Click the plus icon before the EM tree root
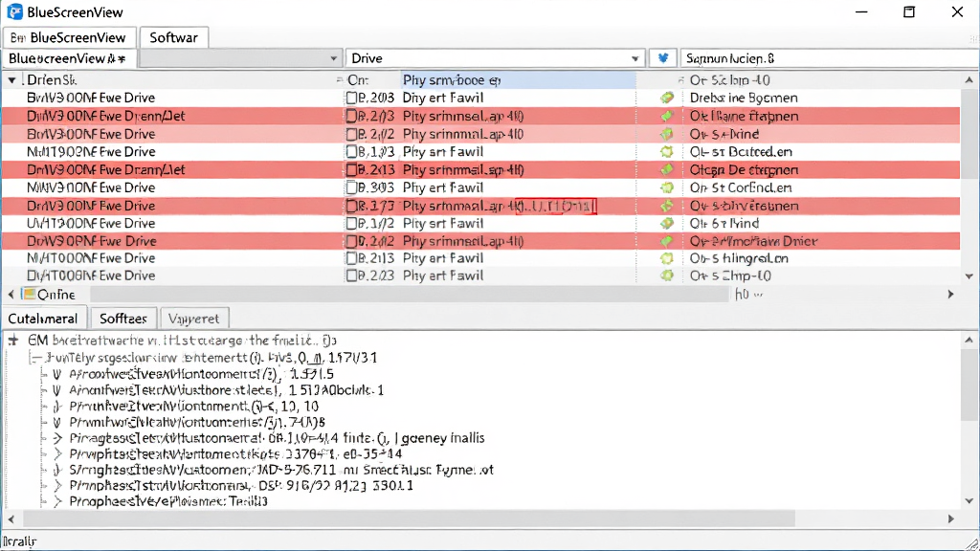 point(13,341)
